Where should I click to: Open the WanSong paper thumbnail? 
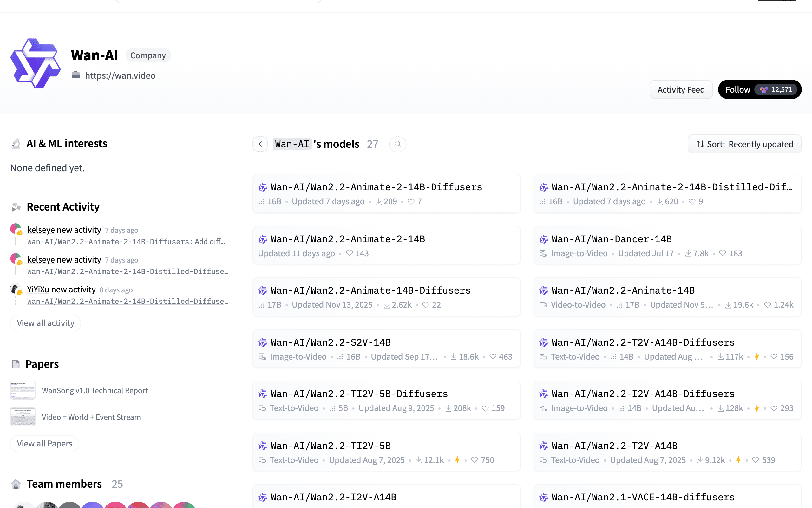point(23,390)
